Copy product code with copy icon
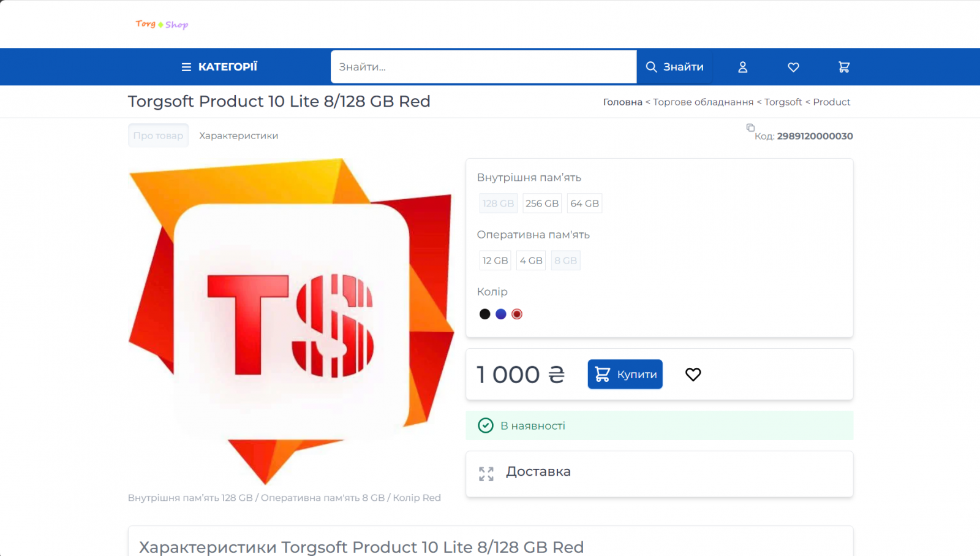 (x=750, y=128)
